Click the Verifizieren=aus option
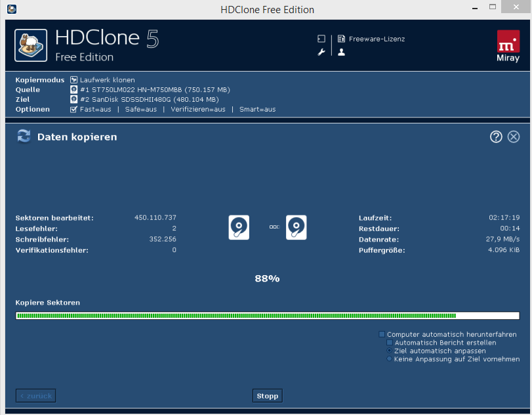 tap(198, 110)
